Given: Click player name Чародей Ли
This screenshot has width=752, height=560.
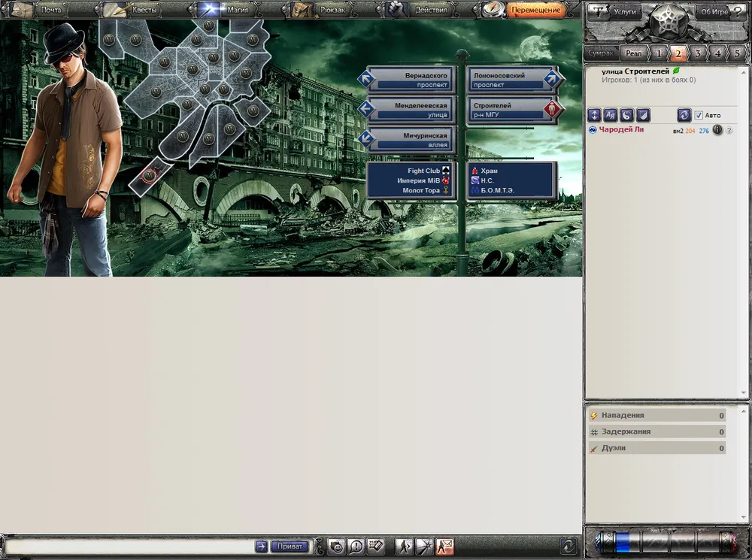Looking at the screenshot, I should [621, 129].
